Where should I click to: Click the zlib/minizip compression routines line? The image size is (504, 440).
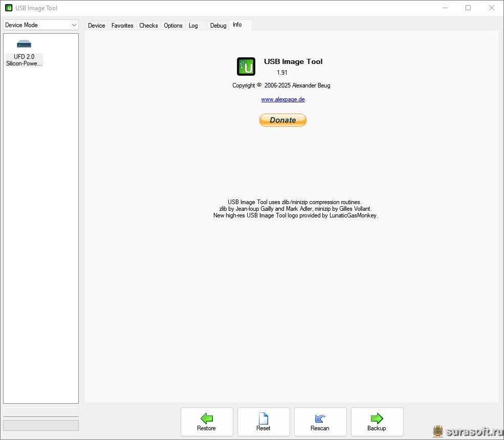295,202
